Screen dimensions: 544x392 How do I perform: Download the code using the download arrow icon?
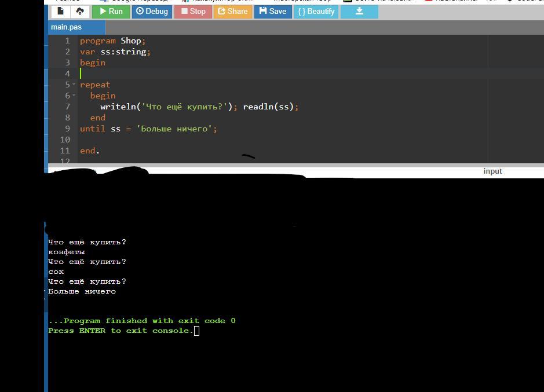click(359, 11)
